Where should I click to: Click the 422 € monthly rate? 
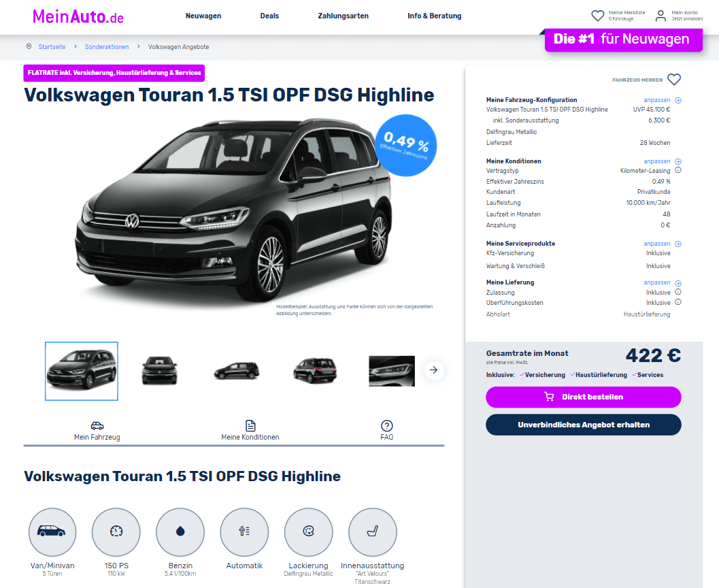[654, 355]
